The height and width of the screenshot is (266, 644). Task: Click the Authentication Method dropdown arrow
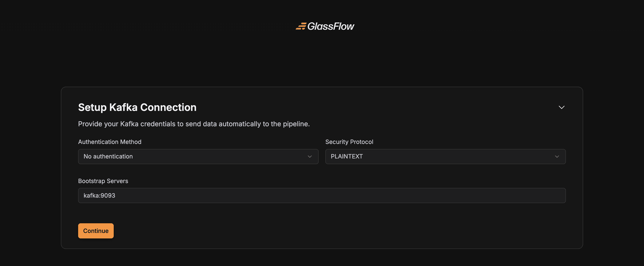(x=310, y=157)
